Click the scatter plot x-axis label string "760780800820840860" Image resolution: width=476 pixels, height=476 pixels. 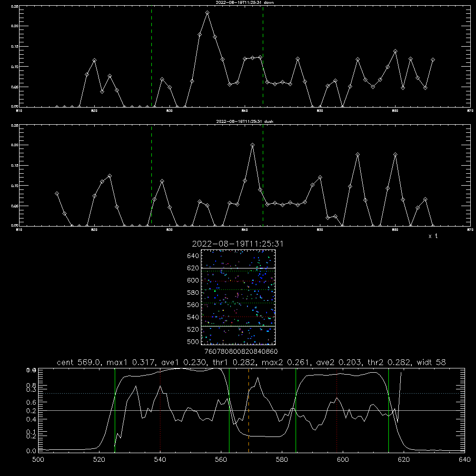(241, 351)
